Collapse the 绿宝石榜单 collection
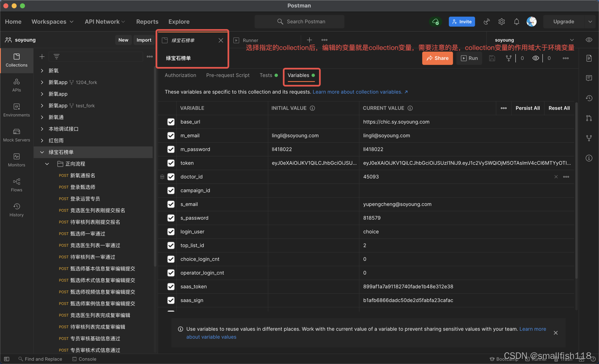599x364 pixels. click(42, 152)
